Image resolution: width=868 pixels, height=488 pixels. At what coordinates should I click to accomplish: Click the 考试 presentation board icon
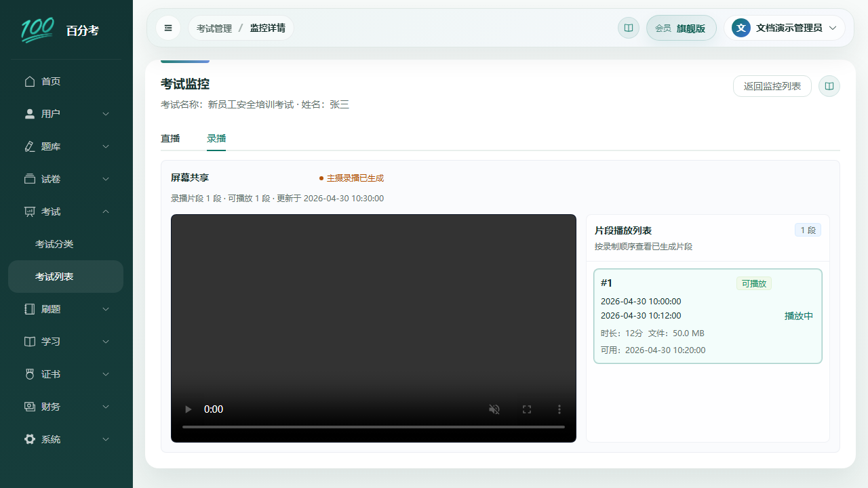click(x=30, y=211)
